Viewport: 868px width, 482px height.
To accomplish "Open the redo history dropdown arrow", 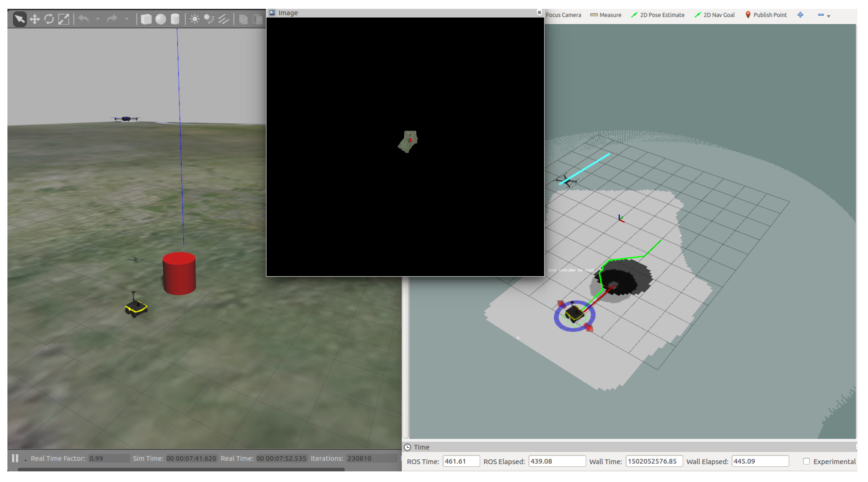I will pyautogui.click(x=126, y=19).
